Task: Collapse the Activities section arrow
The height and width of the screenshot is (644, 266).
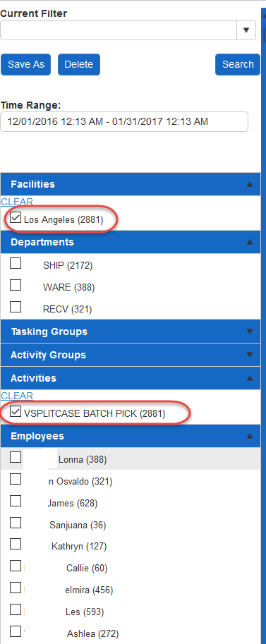Action: pos(249,378)
